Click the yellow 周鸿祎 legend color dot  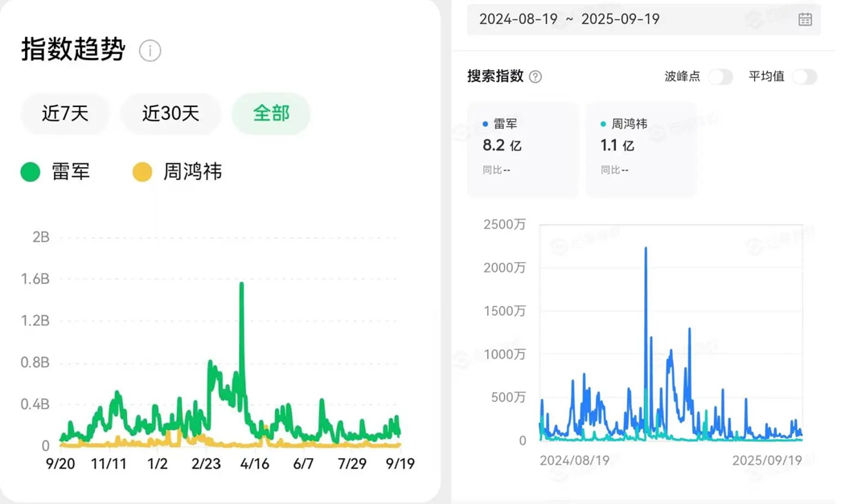click(x=142, y=172)
